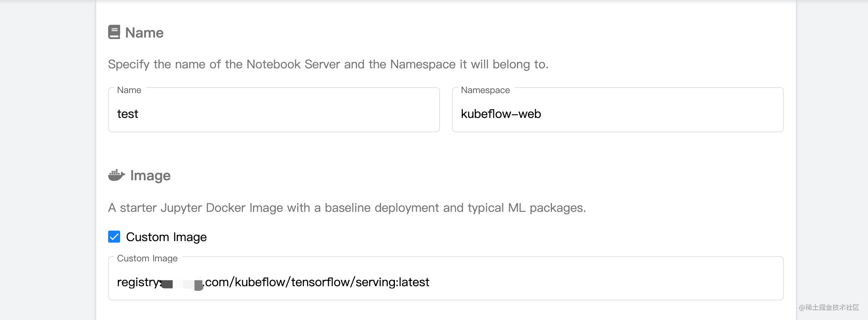The width and height of the screenshot is (868, 320).
Task: Click into the Custom Image registry URL field
Action: (x=446, y=278)
